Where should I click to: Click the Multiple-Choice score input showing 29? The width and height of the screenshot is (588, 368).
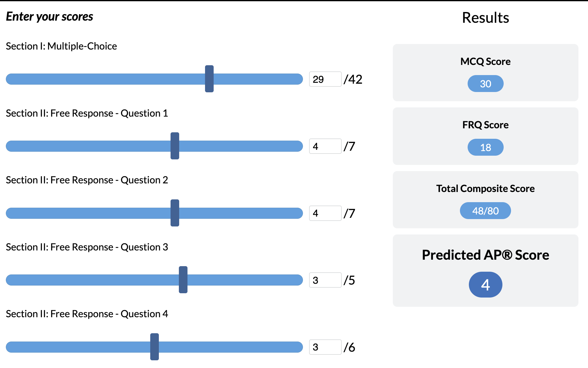click(x=325, y=79)
